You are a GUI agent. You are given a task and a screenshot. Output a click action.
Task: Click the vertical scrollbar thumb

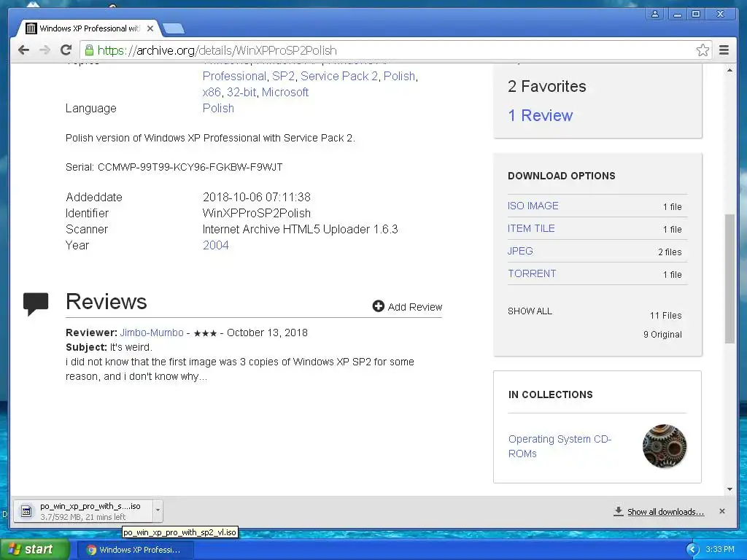pos(729,279)
